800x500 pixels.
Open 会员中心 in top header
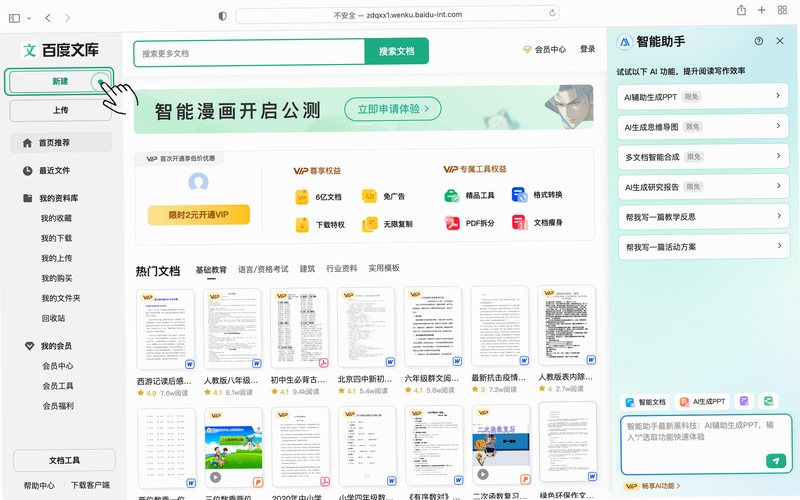point(544,49)
